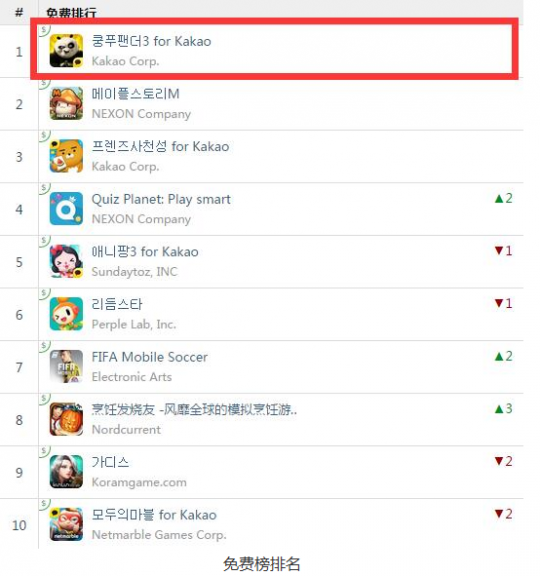Click the Electronic Arts publisher name
This screenshot has width=540, height=576.
pos(132,377)
